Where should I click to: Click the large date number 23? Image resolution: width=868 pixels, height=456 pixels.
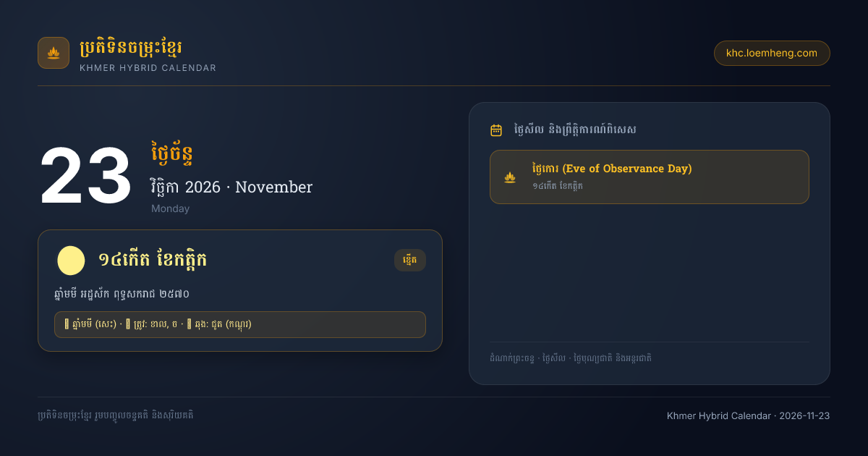85,177
